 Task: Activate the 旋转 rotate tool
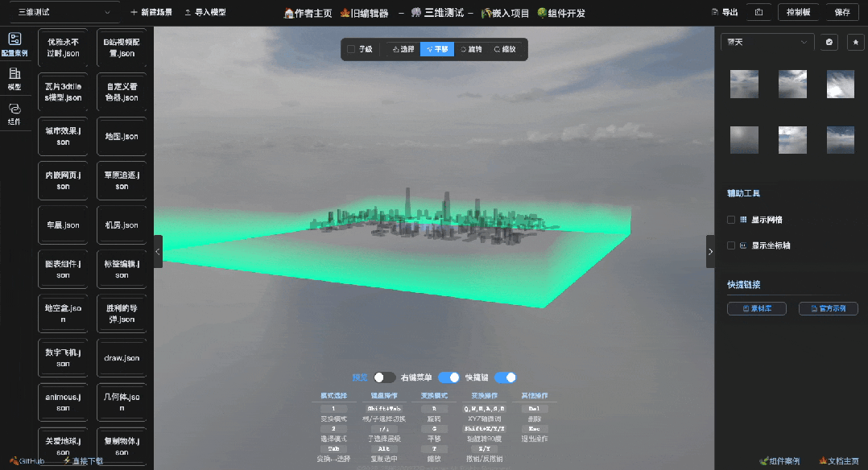point(473,48)
